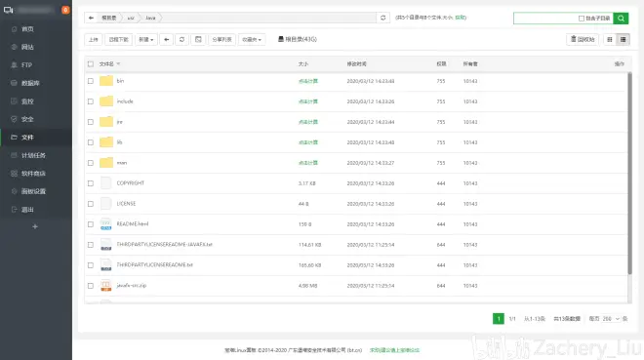Click 点击计算 for the bin folder

click(308, 81)
